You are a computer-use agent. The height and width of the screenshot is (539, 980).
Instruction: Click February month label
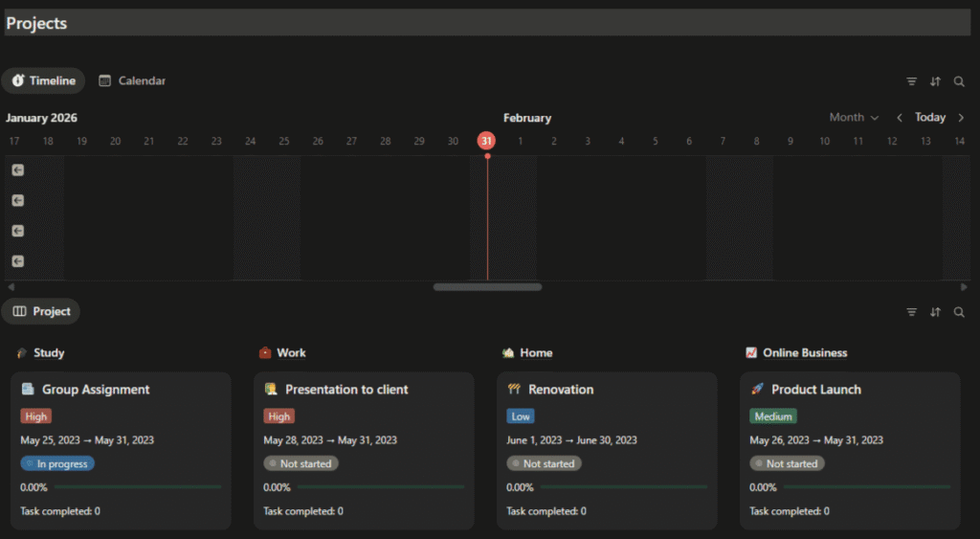[x=527, y=118]
